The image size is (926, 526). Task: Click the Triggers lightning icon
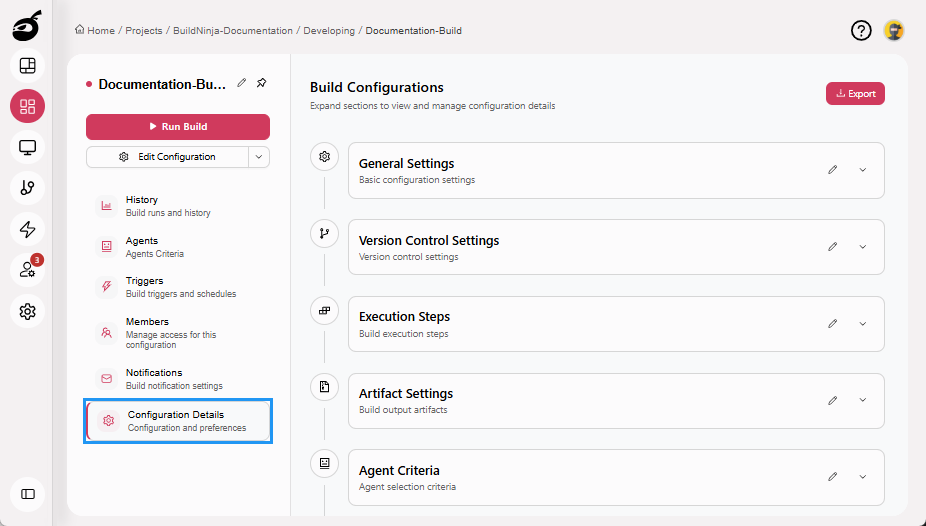click(106, 287)
